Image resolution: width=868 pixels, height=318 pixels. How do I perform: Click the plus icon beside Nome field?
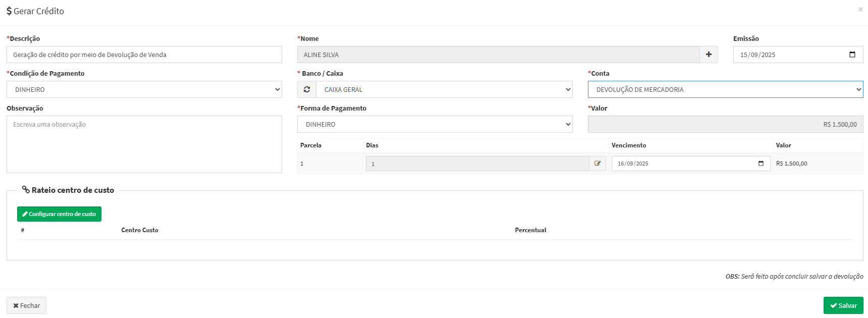(709, 55)
